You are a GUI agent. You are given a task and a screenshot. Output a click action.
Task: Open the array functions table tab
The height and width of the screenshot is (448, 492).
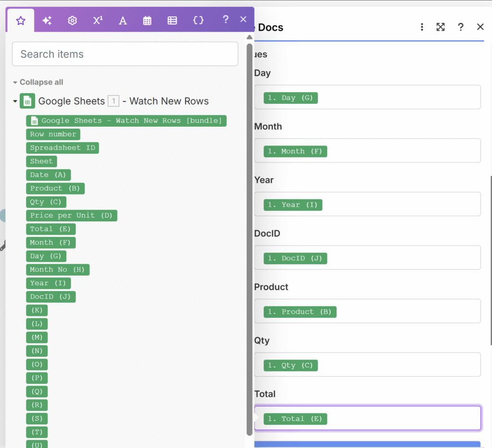(172, 21)
